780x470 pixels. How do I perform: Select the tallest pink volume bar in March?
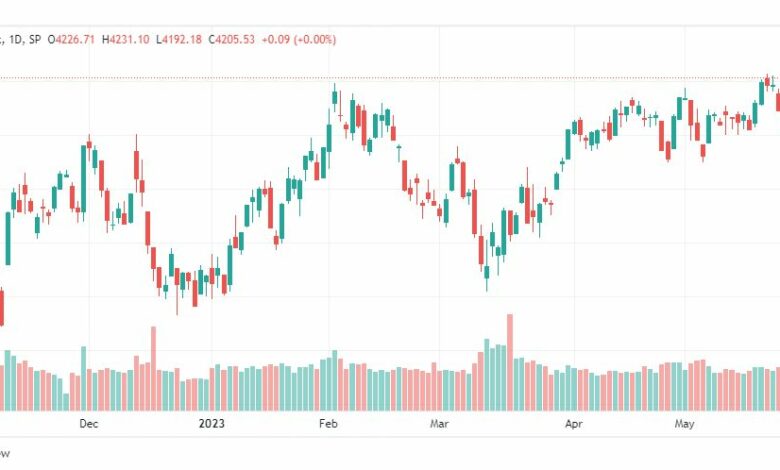[510, 362]
